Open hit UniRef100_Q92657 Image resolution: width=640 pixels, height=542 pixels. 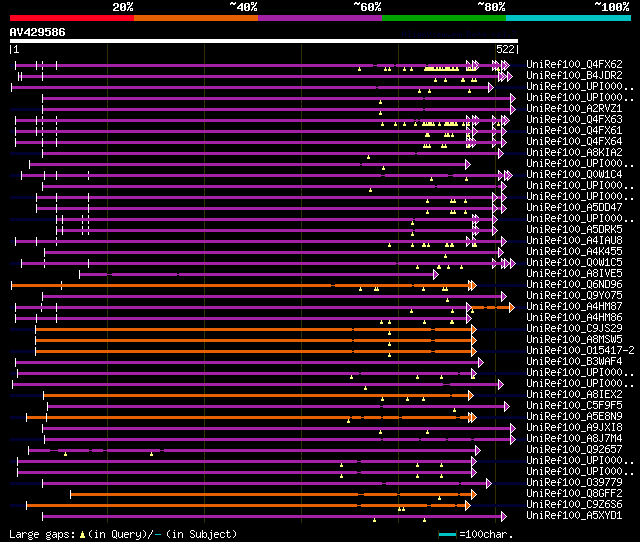[x=574, y=450]
